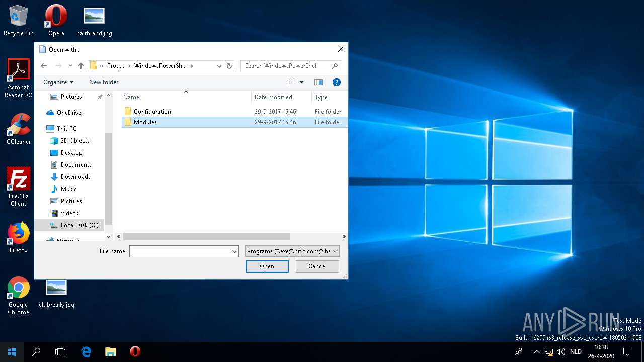Click the File name input box
This screenshot has height=362, width=644.
[x=180, y=251]
